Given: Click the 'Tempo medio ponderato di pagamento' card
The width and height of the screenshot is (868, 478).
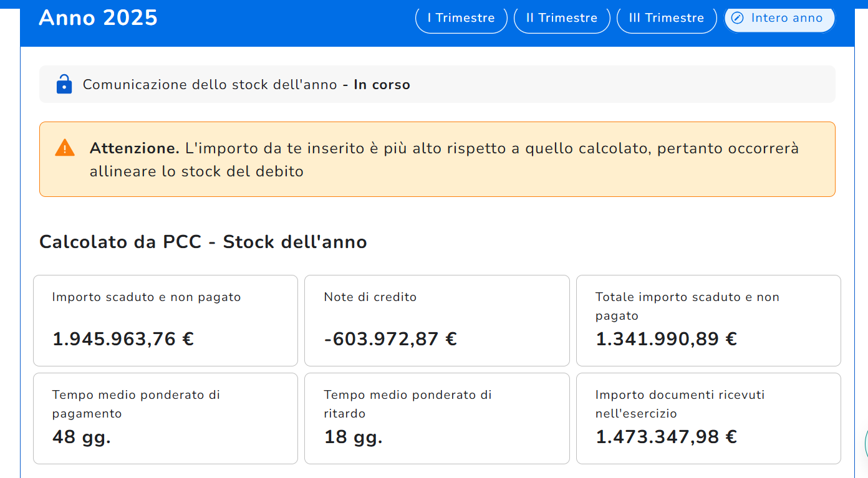Looking at the screenshot, I should (x=165, y=418).
